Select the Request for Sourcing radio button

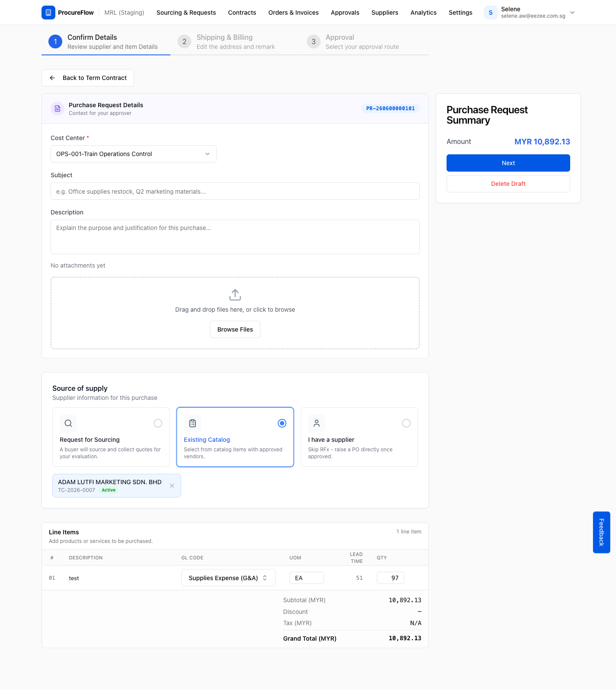pyautogui.click(x=158, y=423)
